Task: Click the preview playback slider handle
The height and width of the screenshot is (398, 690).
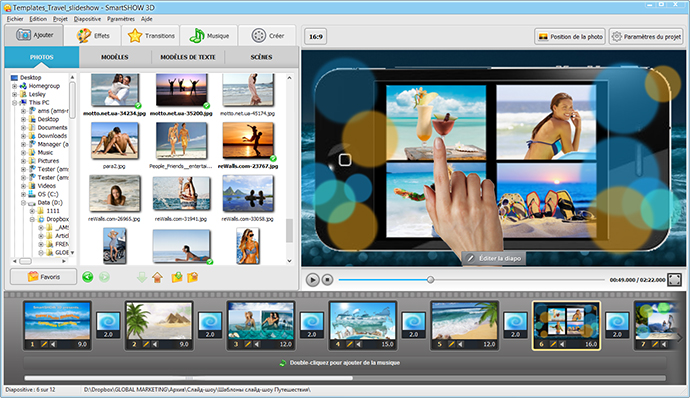Action: tap(431, 280)
